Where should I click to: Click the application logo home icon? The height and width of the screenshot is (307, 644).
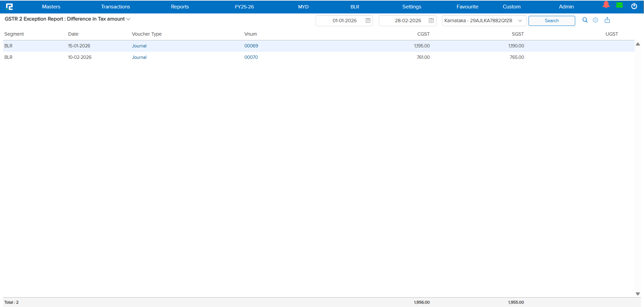tap(9, 7)
